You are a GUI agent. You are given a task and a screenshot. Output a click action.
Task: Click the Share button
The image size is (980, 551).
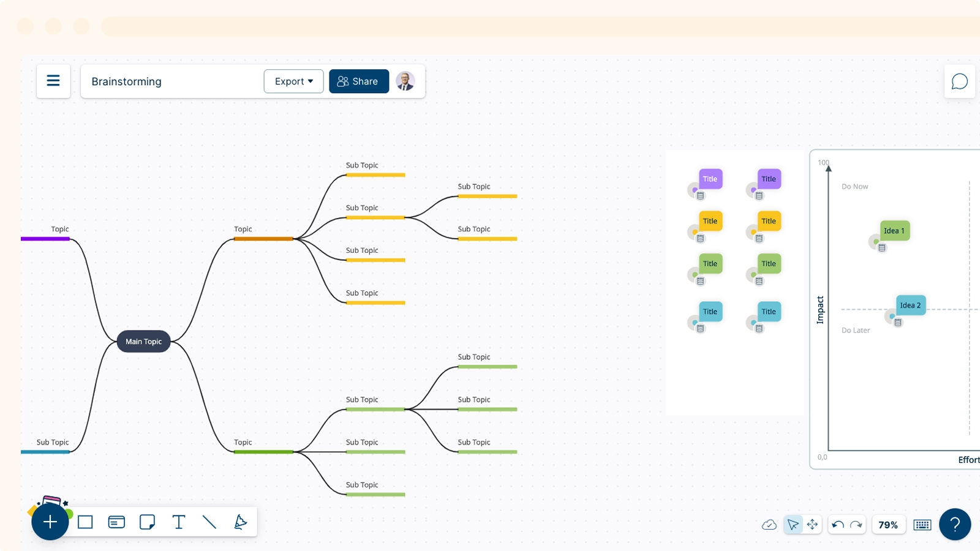point(359,81)
